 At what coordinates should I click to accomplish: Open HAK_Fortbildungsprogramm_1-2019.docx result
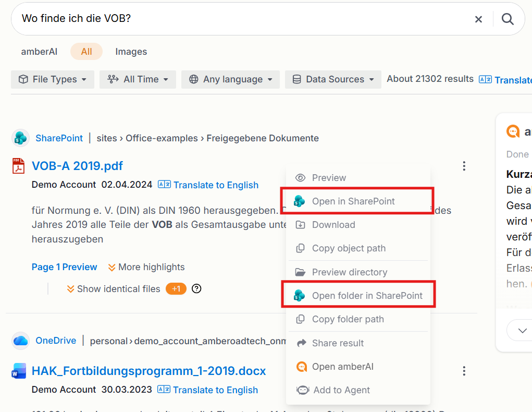[149, 371]
